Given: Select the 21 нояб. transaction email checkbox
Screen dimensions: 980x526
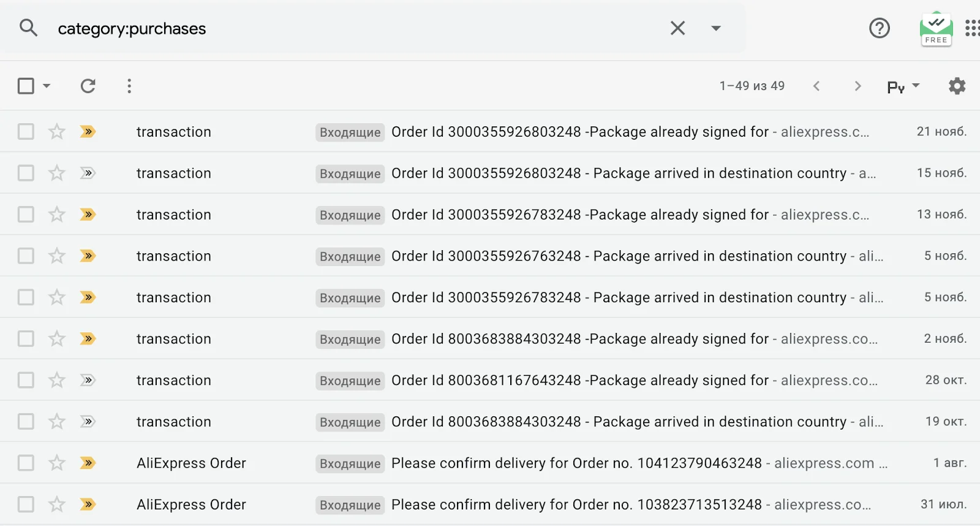Looking at the screenshot, I should 26,132.
